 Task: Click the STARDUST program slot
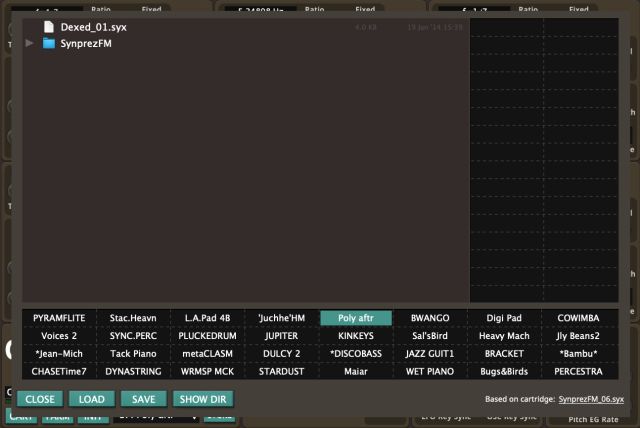point(282,371)
